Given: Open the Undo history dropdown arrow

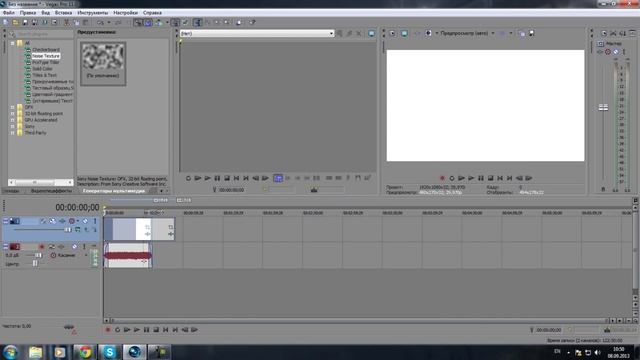Looking at the screenshot, I should point(109,22).
